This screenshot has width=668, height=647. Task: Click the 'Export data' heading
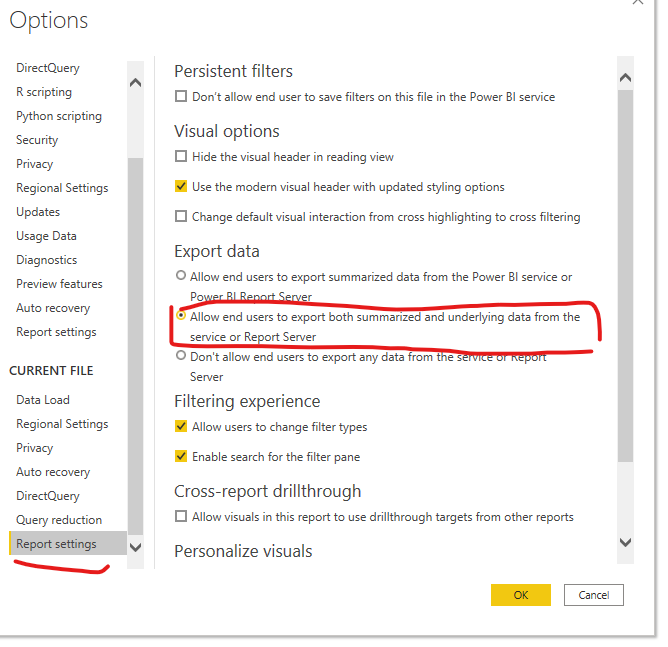click(x=217, y=251)
